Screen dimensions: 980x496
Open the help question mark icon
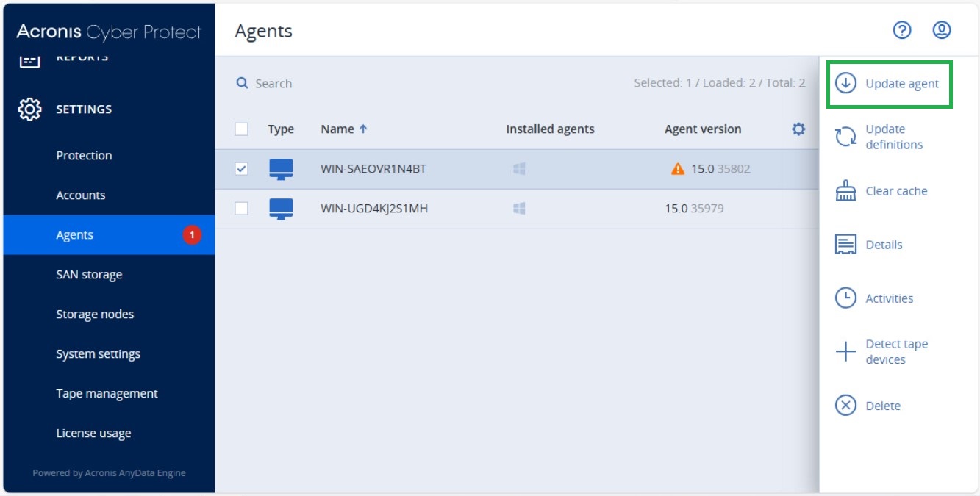902,30
